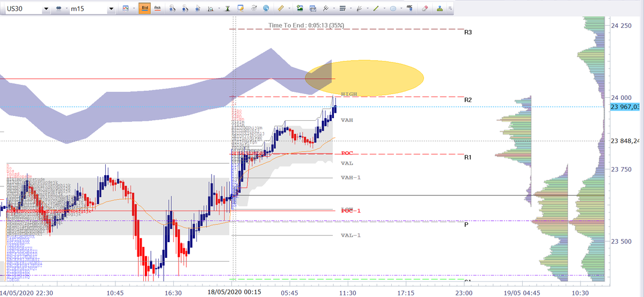This screenshot has height=297, width=644.
Task: Select the cursor pointer tool
Action: tap(197, 8)
